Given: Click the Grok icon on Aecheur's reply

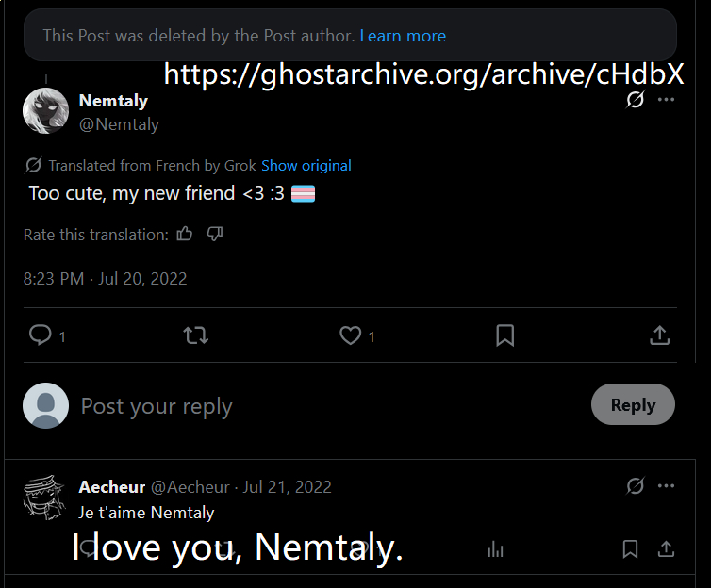Looking at the screenshot, I should (635, 486).
